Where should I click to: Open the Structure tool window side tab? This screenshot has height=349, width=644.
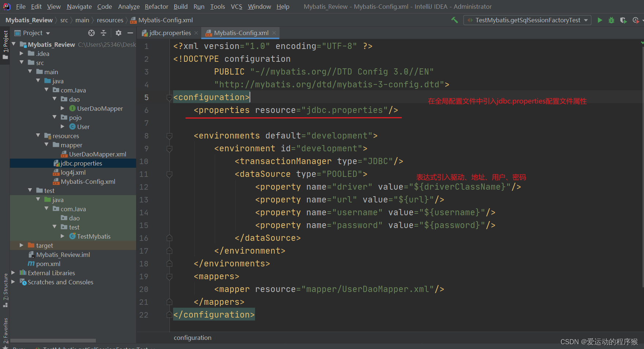point(5,291)
